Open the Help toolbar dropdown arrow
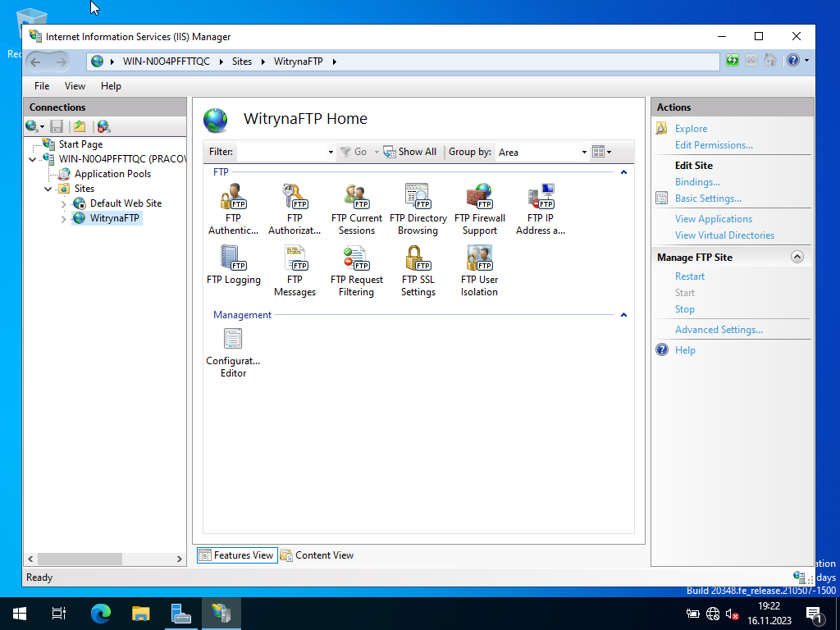Viewport: 840px width, 630px height. (x=807, y=61)
